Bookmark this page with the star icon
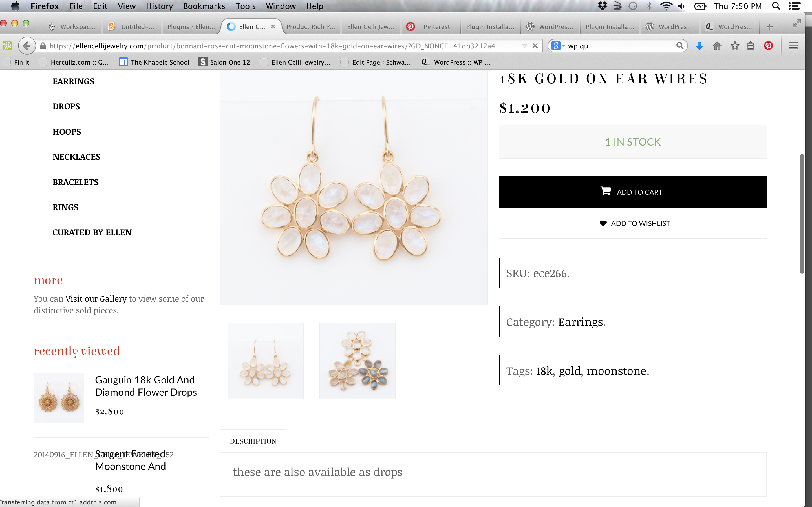The image size is (812, 507). tap(735, 46)
